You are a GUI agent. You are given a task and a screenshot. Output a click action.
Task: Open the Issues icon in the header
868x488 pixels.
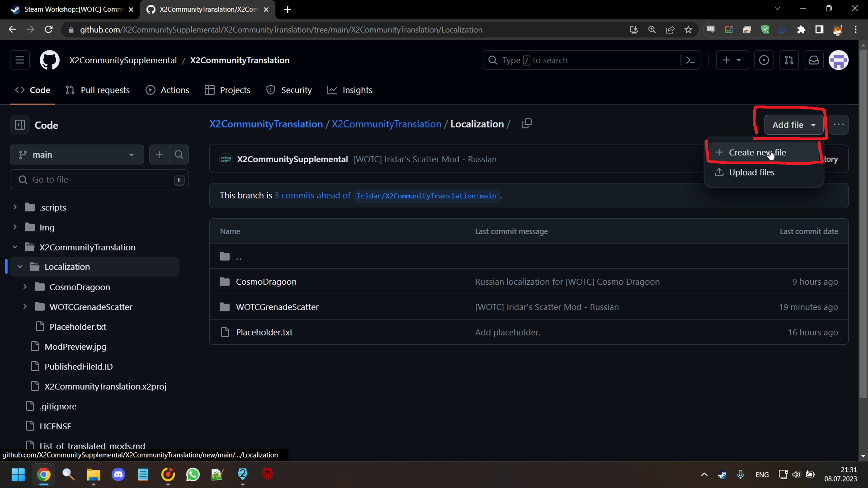764,60
